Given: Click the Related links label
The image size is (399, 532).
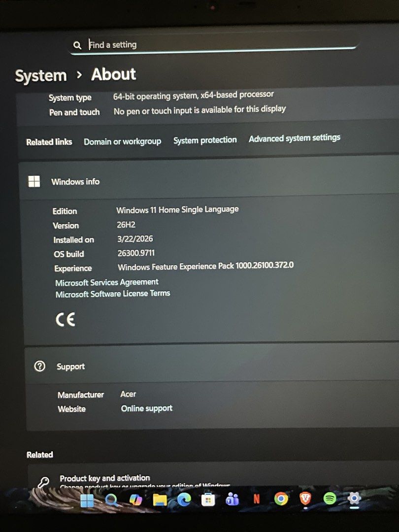Looking at the screenshot, I should tap(49, 142).
